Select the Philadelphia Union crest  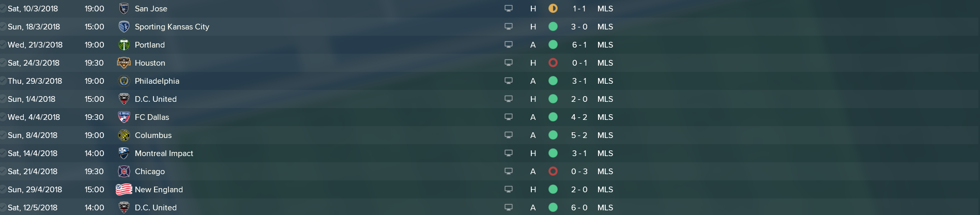pos(124,81)
